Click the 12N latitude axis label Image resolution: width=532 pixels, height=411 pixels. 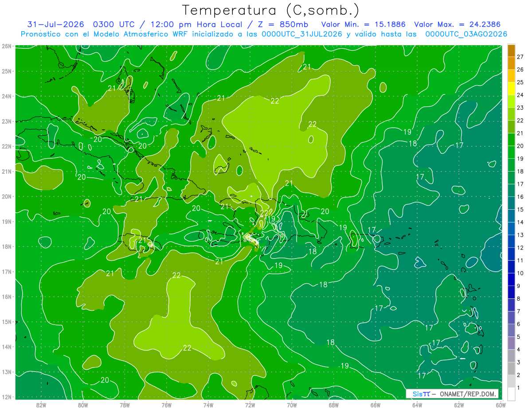(7, 397)
